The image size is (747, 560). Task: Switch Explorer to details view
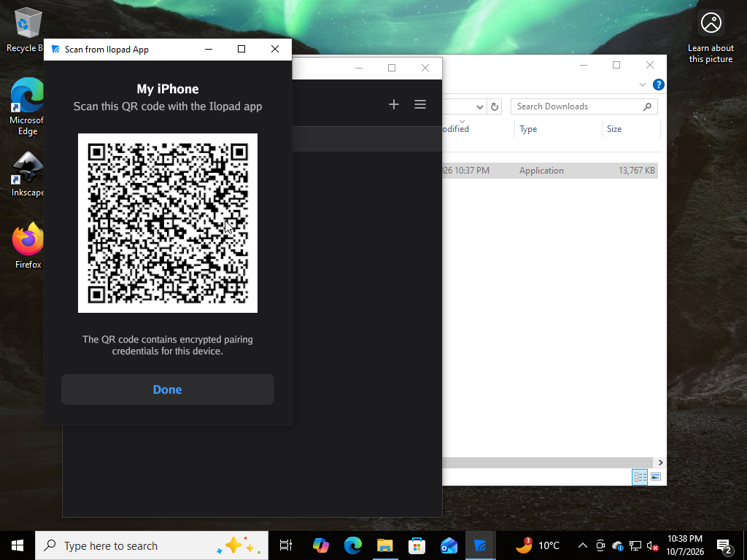(640, 477)
